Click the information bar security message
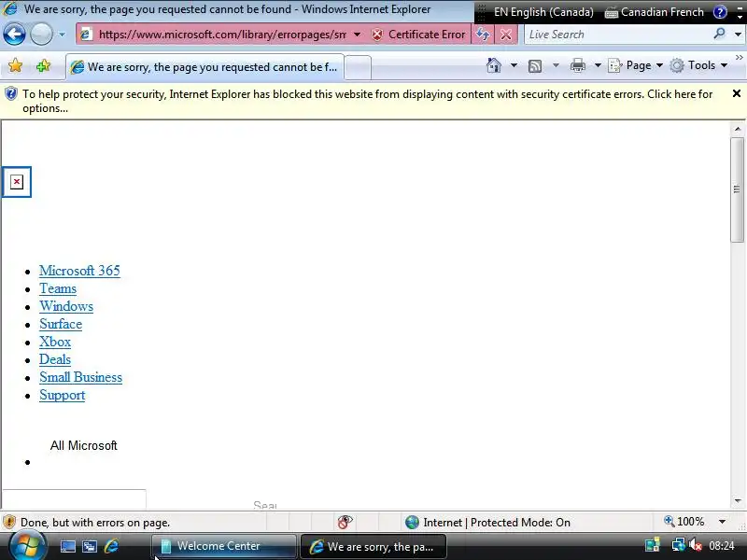 click(367, 101)
